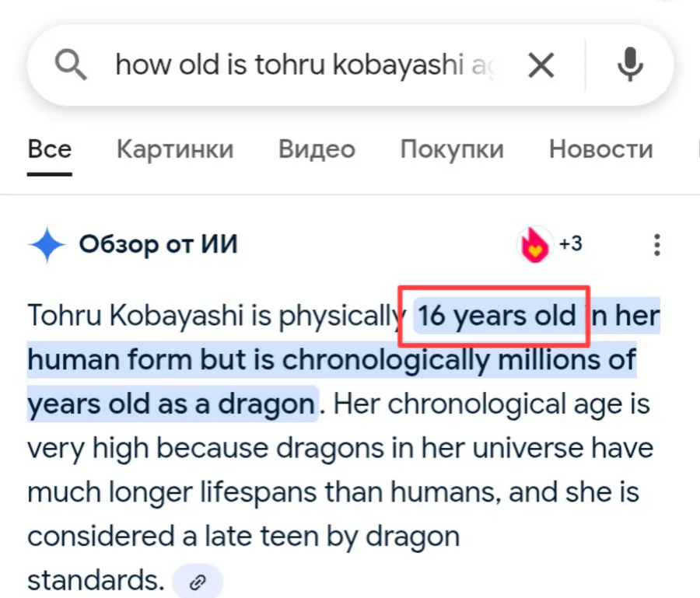The height and width of the screenshot is (598, 700).
Task: Expand the +3 additional sources
Action: click(x=571, y=243)
